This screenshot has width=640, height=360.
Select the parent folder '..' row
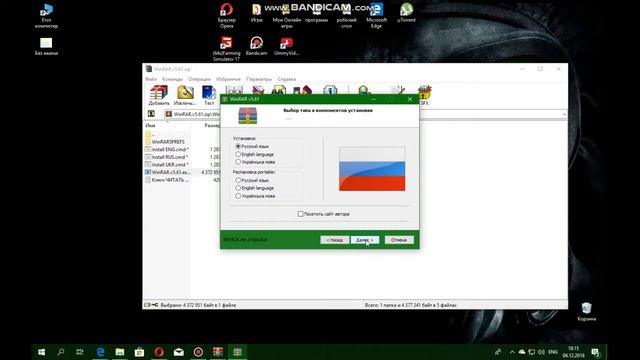[x=167, y=134]
